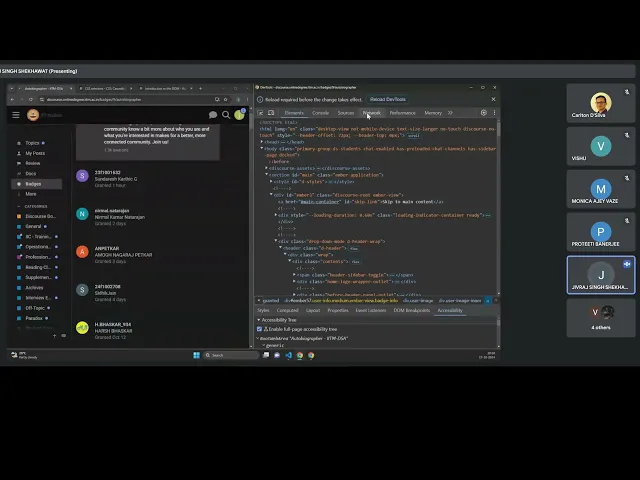Open the Discourse chat bubble icon

tap(213, 115)
